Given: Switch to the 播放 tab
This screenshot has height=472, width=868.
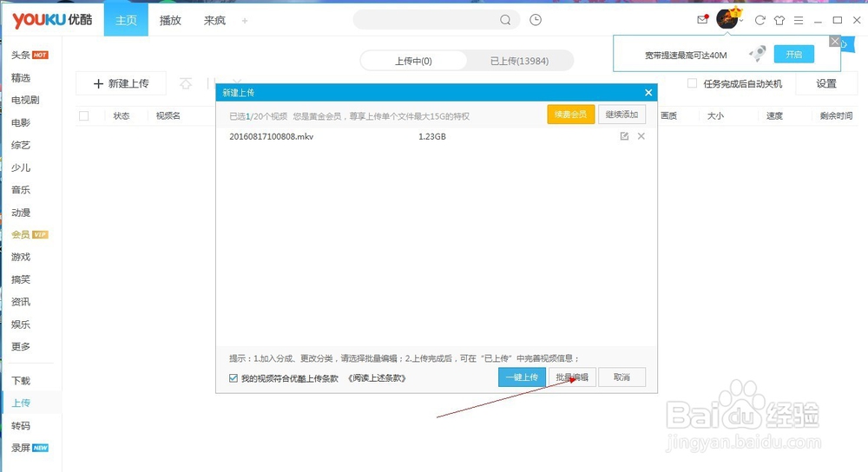Looking at the screenshot, I should (170, 21).
